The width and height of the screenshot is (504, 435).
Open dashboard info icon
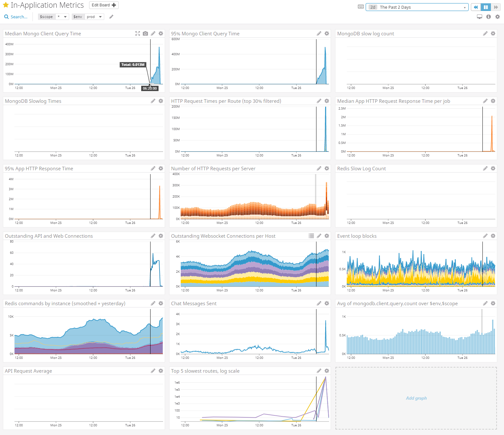[488, 17]
